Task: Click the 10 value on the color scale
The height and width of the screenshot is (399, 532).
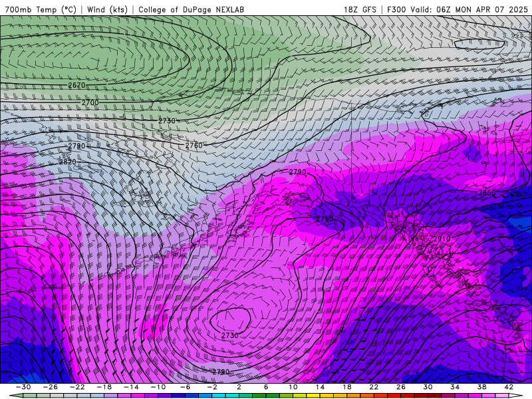Action: click(x=293, y=387)
